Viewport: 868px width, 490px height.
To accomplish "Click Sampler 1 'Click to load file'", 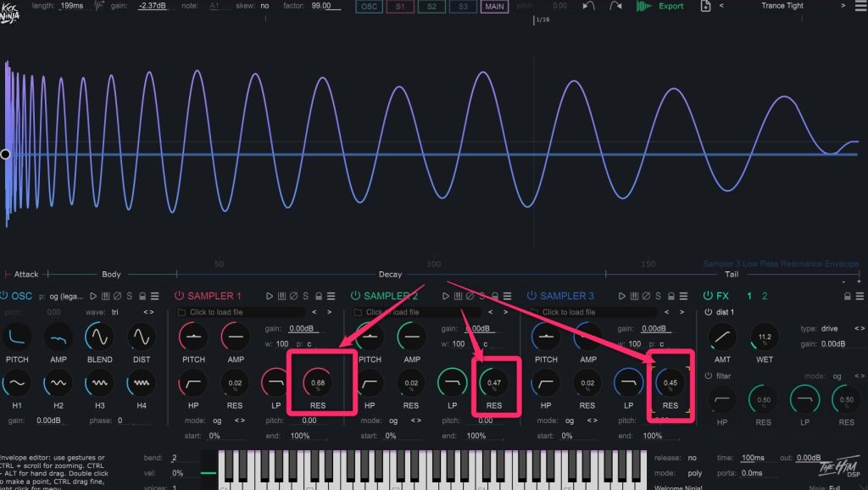I will 219,312.
